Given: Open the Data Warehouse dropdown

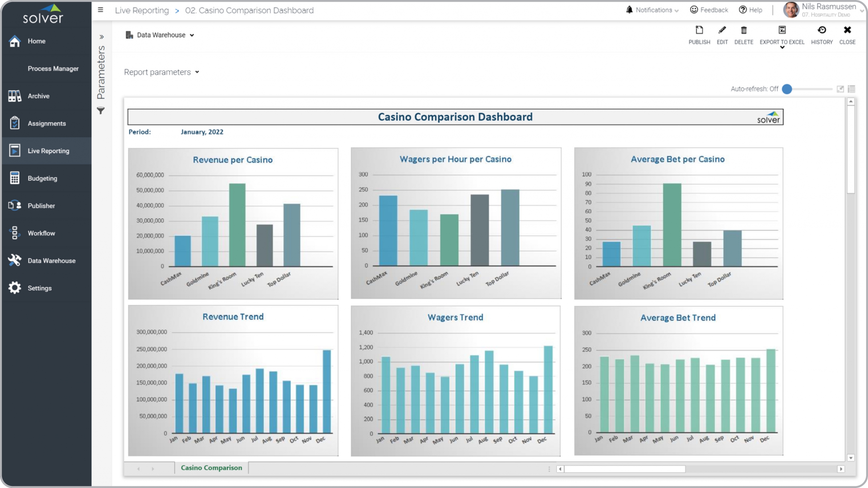Looking at the screenshot, I should click(160, 35).
